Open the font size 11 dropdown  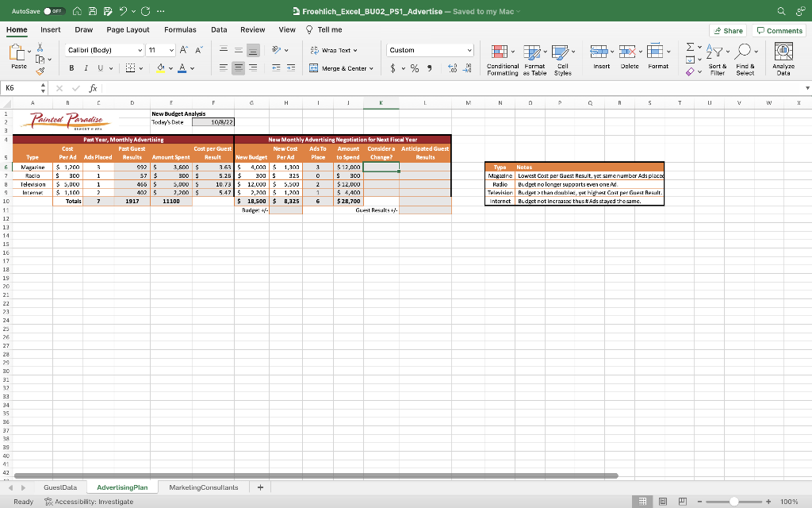tap(171, 50)
